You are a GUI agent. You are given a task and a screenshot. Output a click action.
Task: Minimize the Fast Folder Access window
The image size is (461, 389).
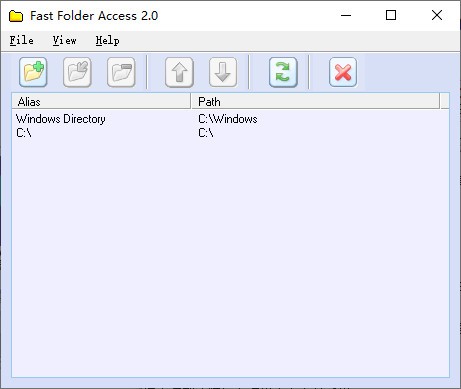[346, 15]
